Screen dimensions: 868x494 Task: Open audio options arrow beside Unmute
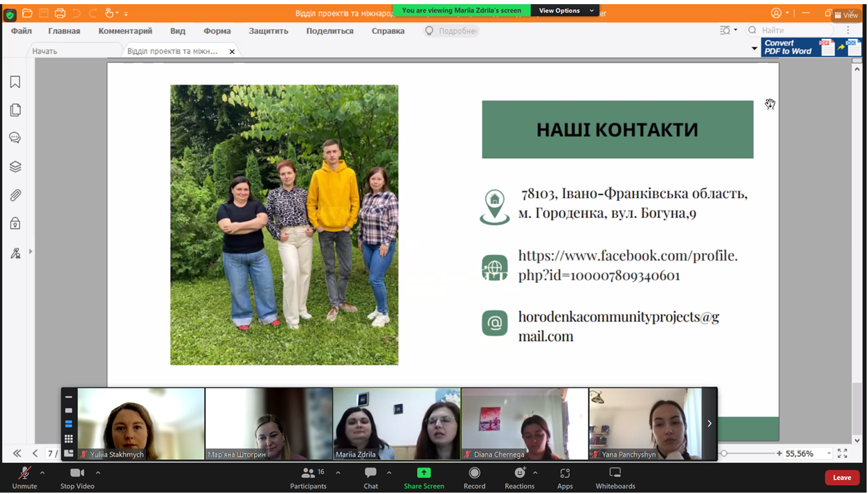[x=42, y=473]
